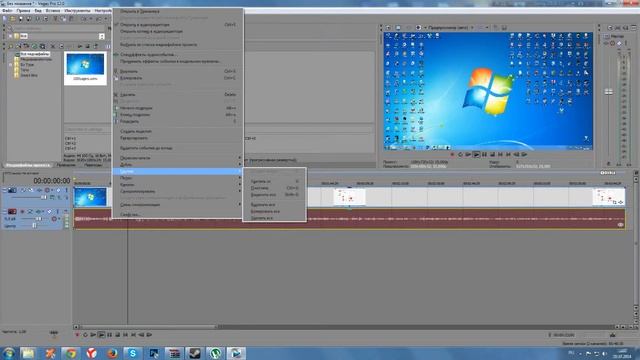Click the audio track number icon
The width and height of the screenshot is (640, 360).
point(12,211)
